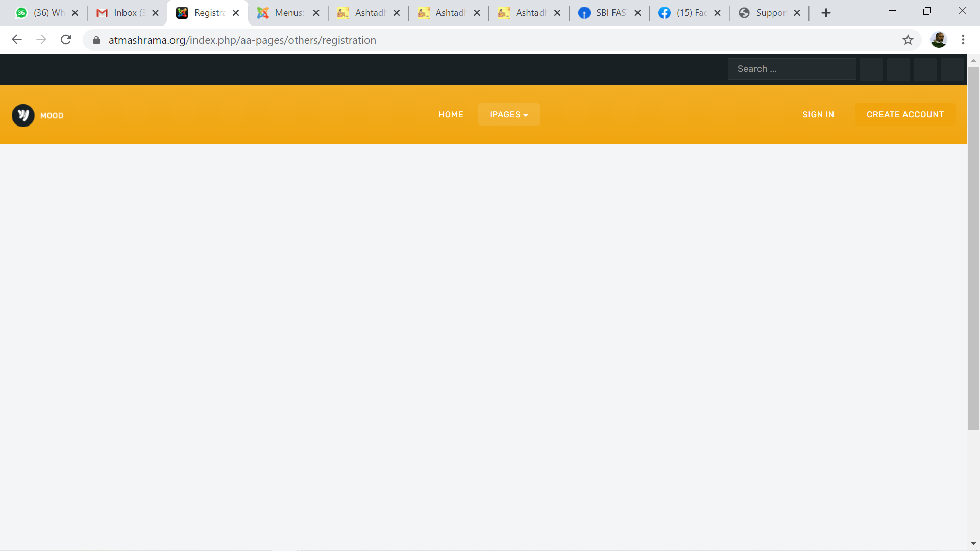980x551 pixels.
Task: Open a new browser tab
Action: click(826, 13)
